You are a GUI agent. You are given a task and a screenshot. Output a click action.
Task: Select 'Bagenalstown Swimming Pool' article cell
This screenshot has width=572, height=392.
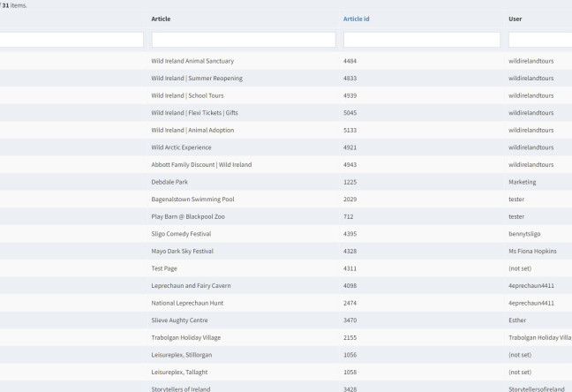click(192, 200)
